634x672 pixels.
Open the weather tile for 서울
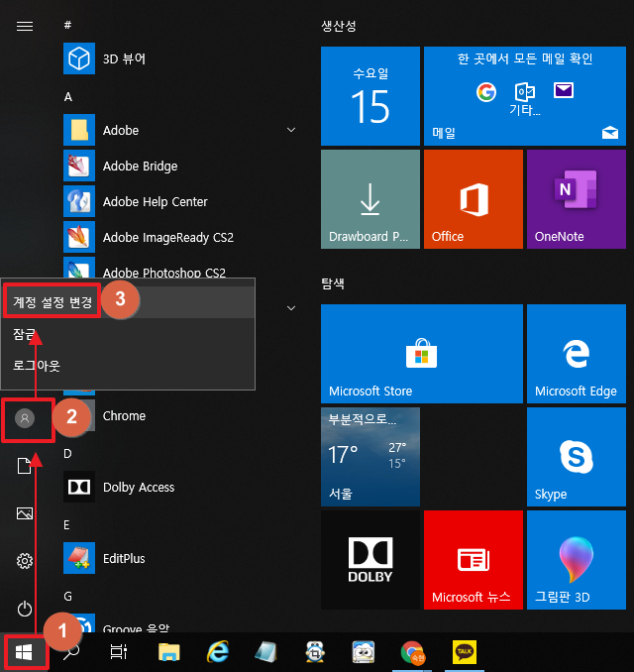(370, 457)
